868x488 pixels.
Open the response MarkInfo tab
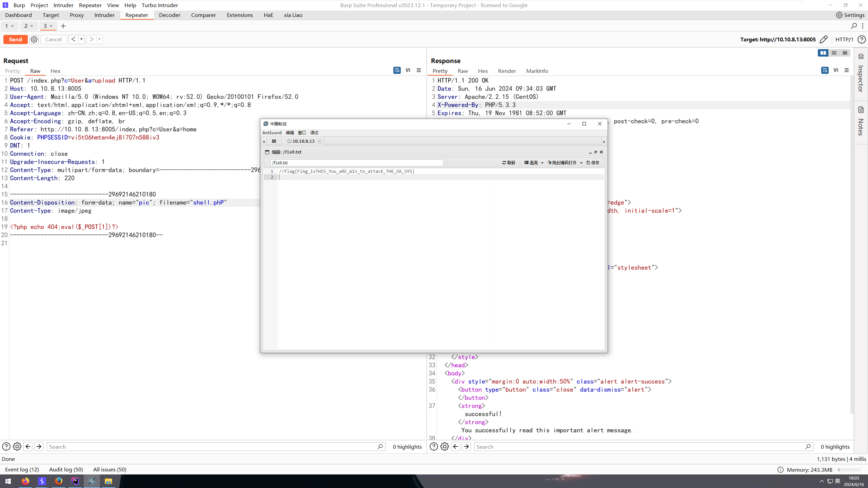pos(537,71)
